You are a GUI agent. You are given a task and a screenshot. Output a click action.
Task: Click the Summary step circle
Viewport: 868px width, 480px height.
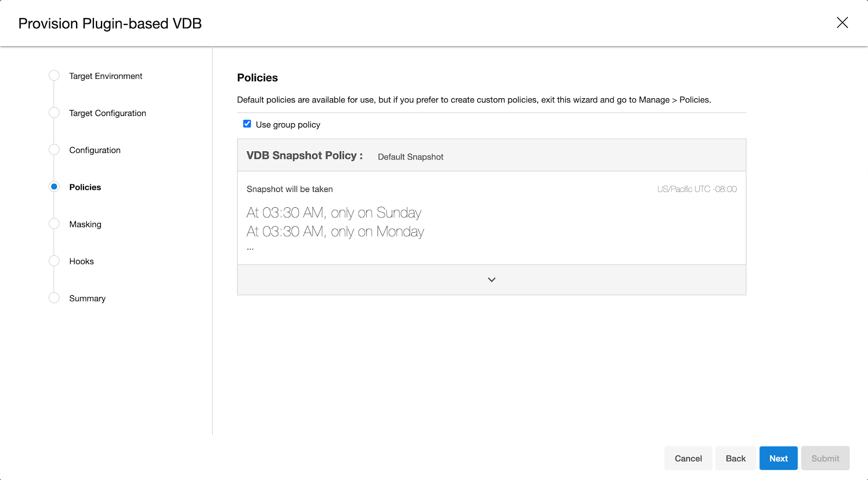pos(54,298)
